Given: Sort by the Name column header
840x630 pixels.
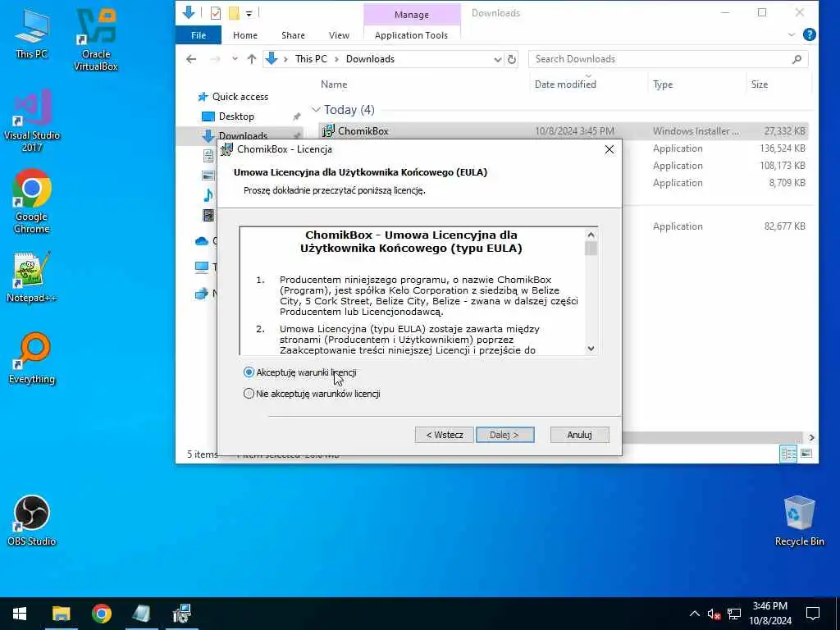Looking at the screenshot, I should click(334, 84).
